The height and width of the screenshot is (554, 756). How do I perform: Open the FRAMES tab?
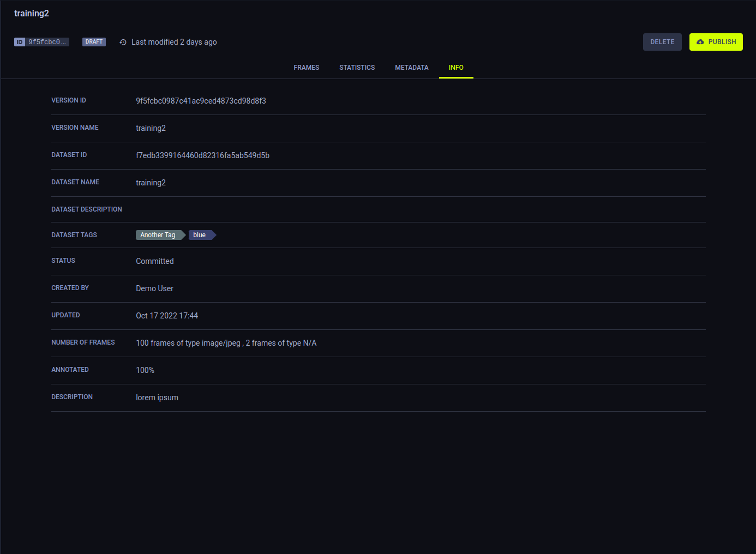click(x=307, y=68)
